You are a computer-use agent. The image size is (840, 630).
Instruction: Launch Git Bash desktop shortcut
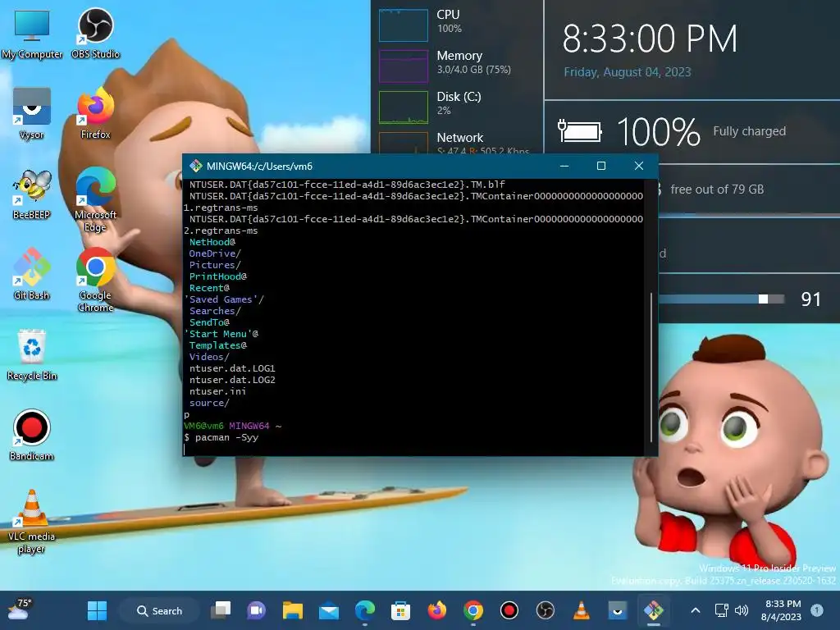(x=32, y=274)
